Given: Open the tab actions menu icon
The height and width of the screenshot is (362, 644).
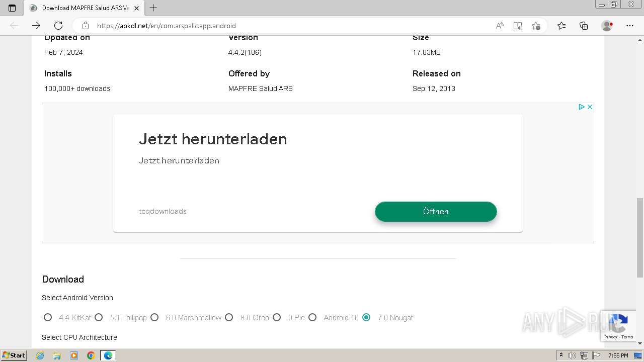Looking at the screenshot, I should pos(12,8).
